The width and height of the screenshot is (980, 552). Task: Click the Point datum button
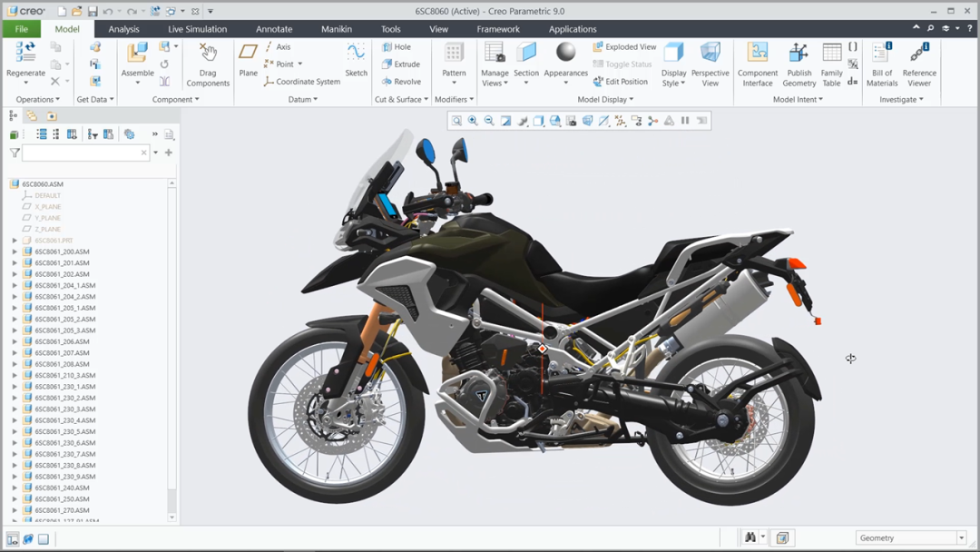282,64
